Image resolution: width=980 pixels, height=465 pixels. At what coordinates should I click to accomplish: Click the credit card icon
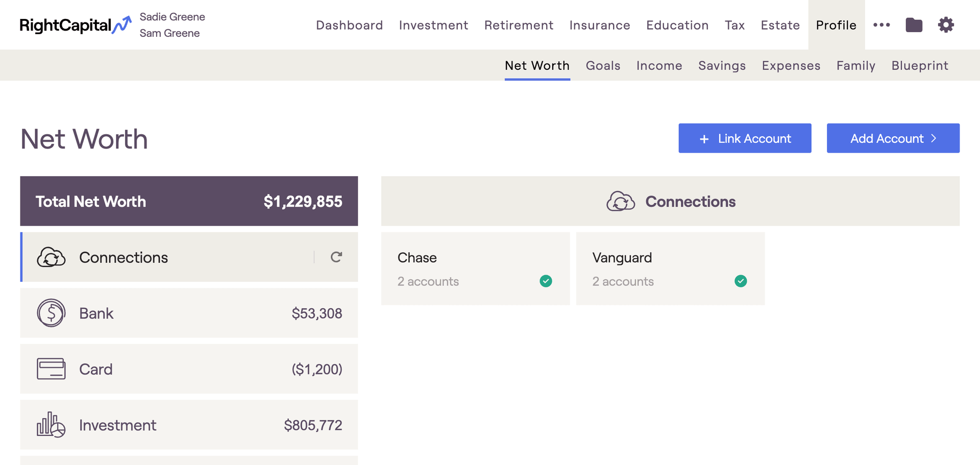click(x=51, y=369)
